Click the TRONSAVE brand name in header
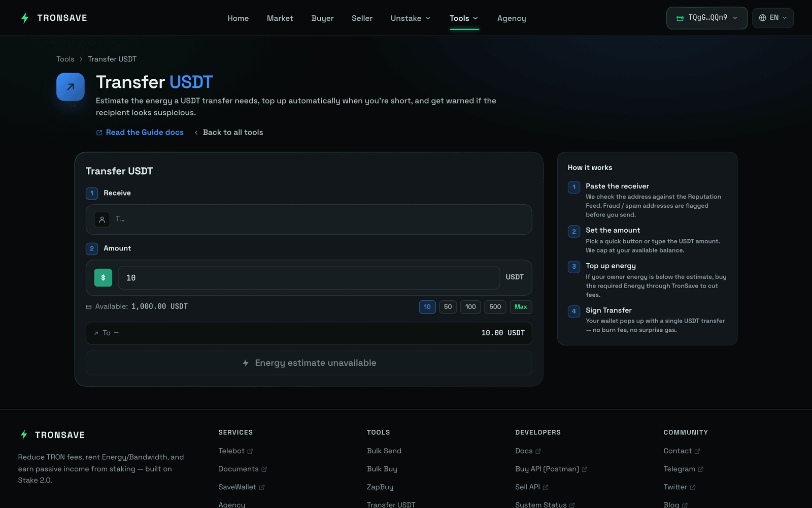 pos(62,18)
